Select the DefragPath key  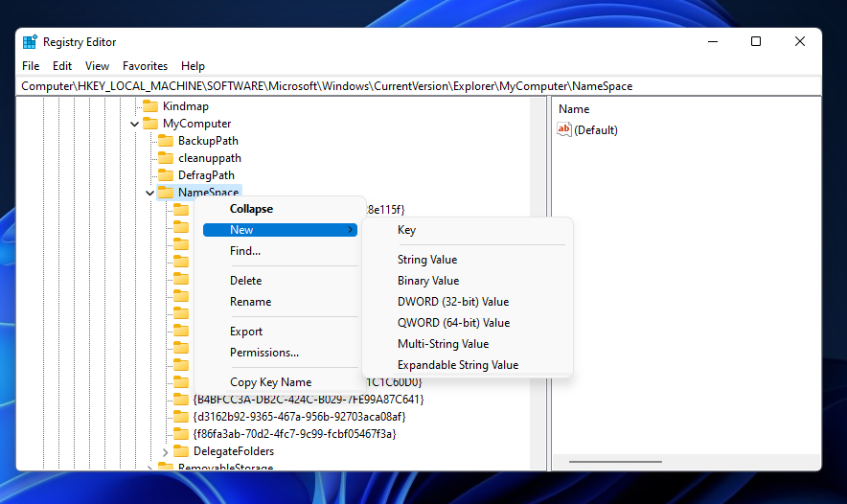tap(206, 175)
